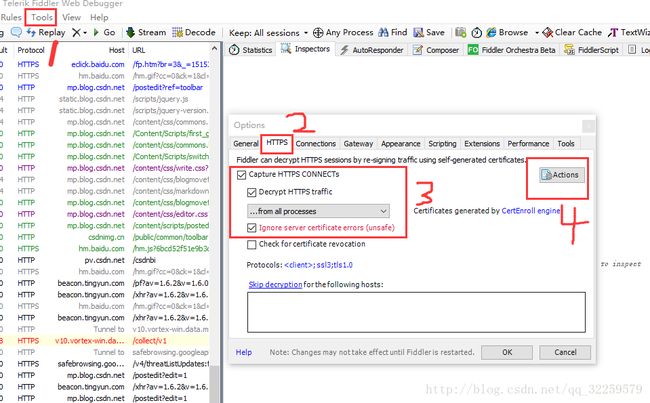
Task: Open the ...from all processes dropdown
Action: [x=318, y=211]
